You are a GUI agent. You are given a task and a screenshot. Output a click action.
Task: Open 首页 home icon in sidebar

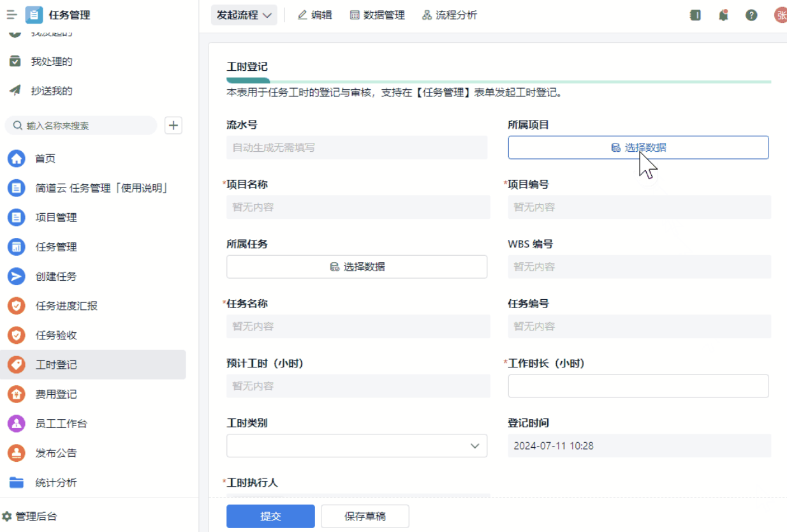[x=16, y=159]
